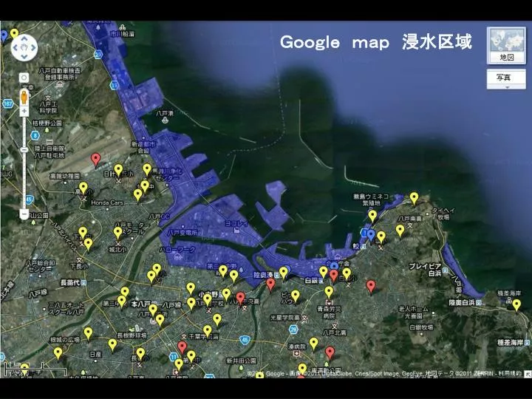The height and width of the screenshot is (399, 532).
Task: Switch to the 写真 satellite view
Action: click(506, 78)
